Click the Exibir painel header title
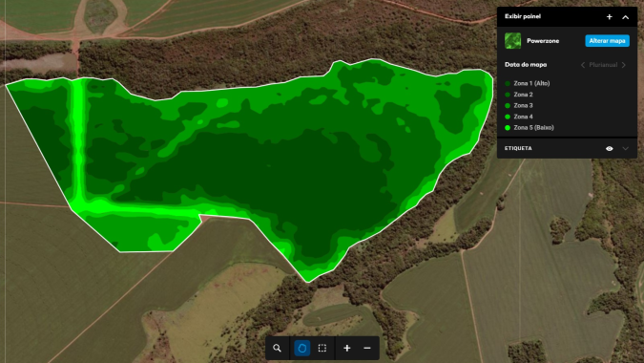644x363 pixels. pyautogui.click(x=523, y=16)
